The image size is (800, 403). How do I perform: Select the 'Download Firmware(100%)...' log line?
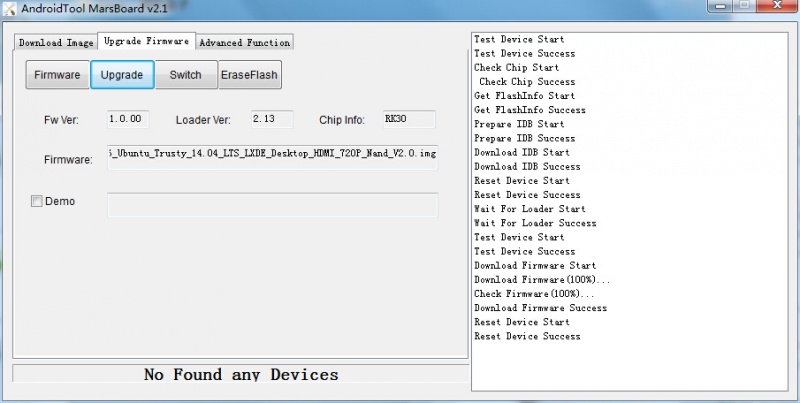(x=542, y=280)
